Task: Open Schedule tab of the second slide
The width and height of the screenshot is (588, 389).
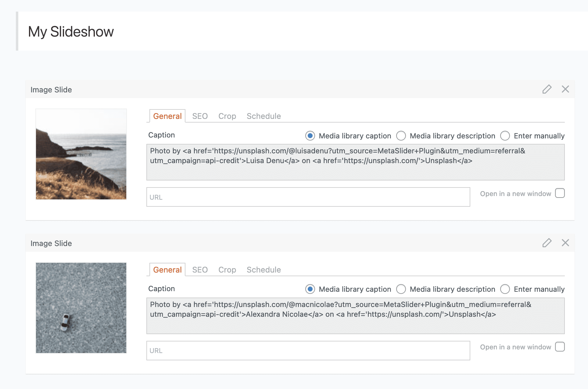Action: coord(264,270)
